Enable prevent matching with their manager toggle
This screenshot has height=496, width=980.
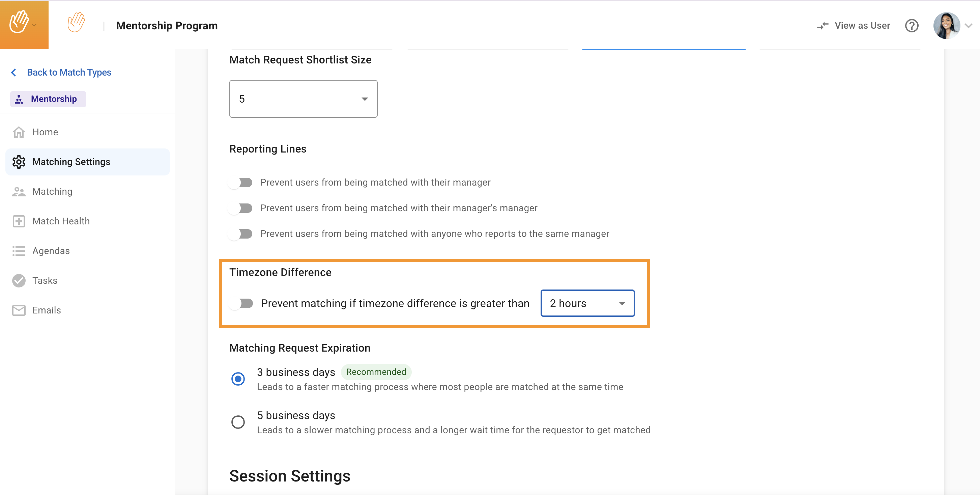241,182
